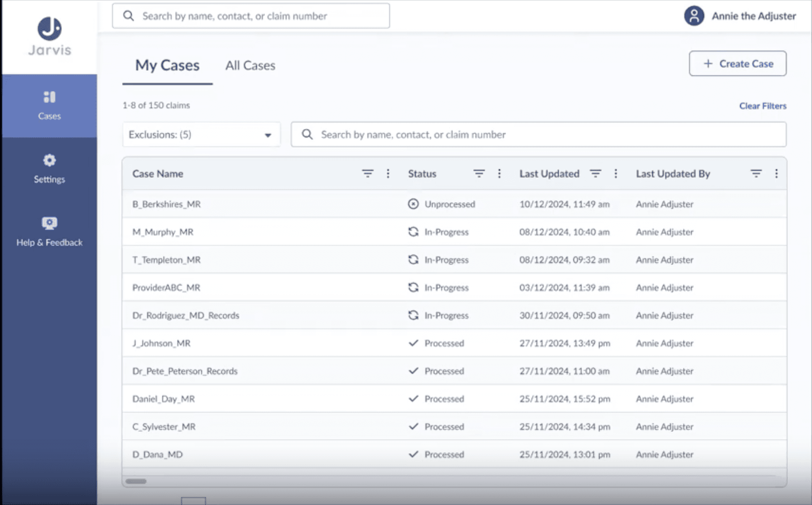This screenshot has height=505, width=812.
Task: Open Case Name column options menu
Action: [x=388, y=174]
